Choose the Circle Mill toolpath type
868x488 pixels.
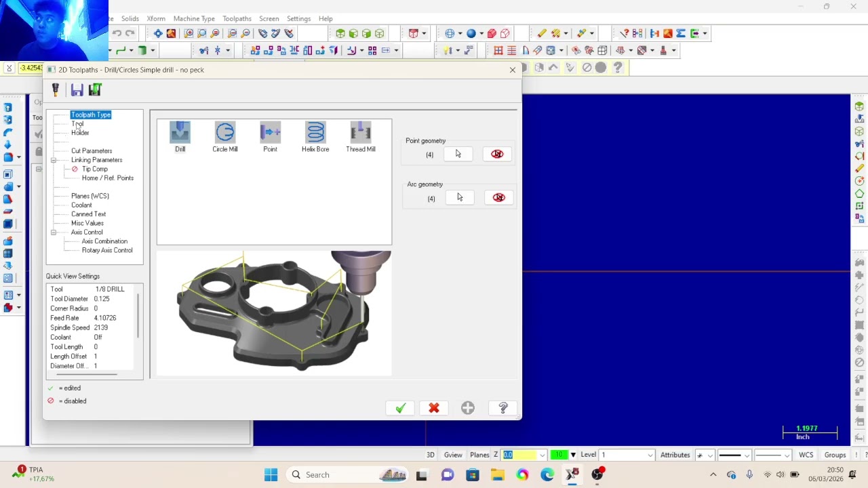(x=224, y=137)
